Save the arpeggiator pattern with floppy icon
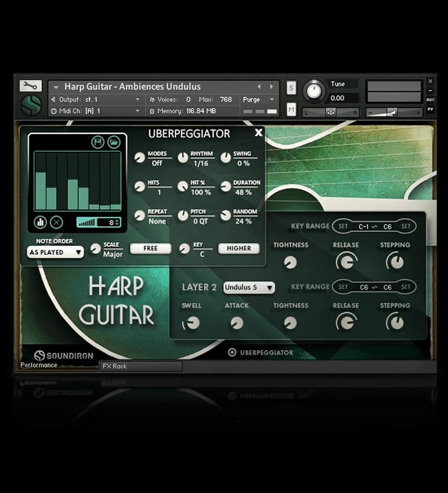448x493 pixels. pos(98,142)
